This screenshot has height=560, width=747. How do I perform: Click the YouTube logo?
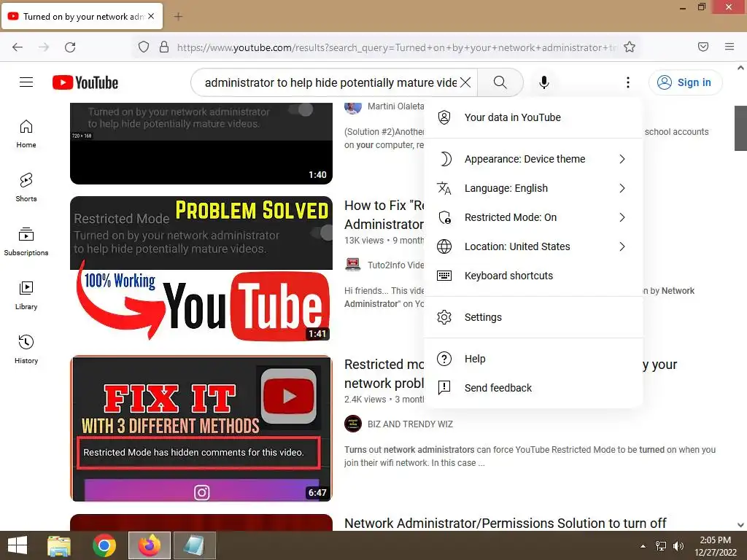coord(85,82)
